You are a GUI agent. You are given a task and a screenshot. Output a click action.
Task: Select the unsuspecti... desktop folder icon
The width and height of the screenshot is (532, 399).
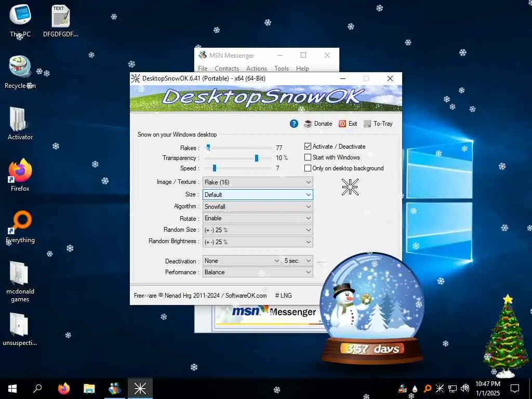20,329
